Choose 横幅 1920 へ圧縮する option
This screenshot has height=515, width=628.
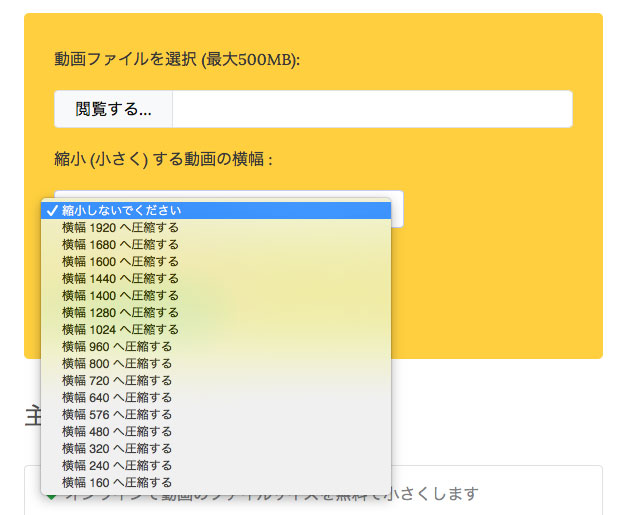coord(120,227)
